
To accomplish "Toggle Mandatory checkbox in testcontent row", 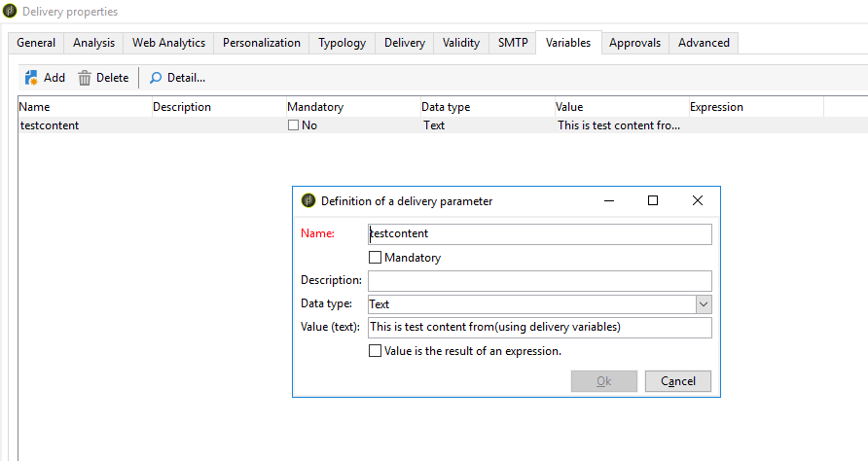I will tap(294, 125).
